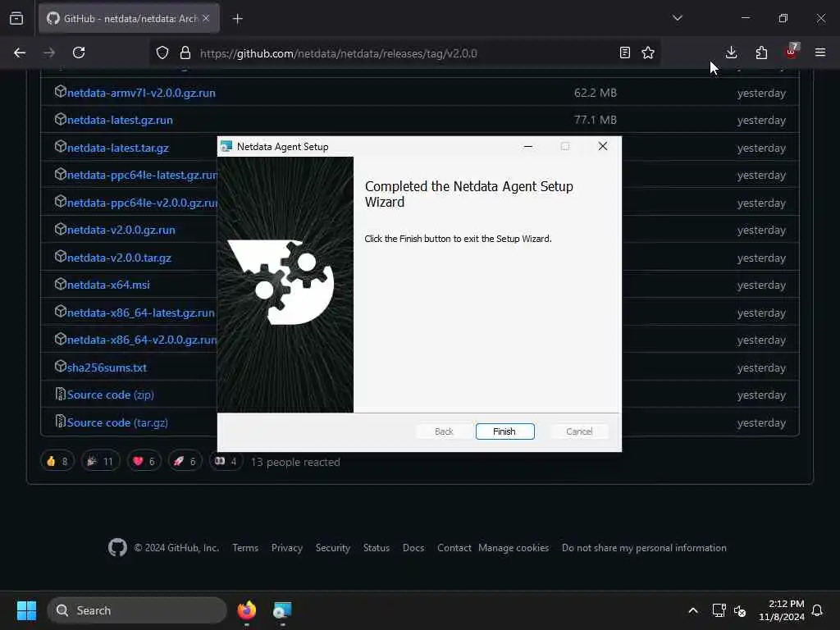Open a new Firefox tab

coord(237,19)
